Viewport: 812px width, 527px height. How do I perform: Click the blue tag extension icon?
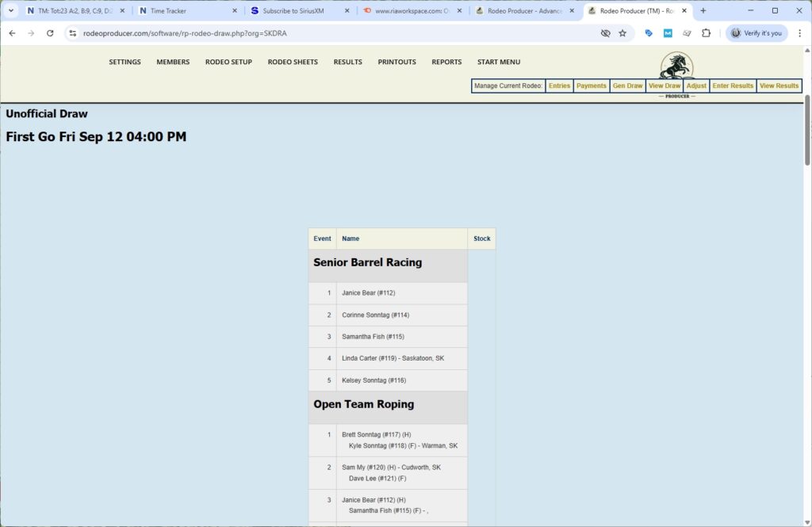point(649,33)
